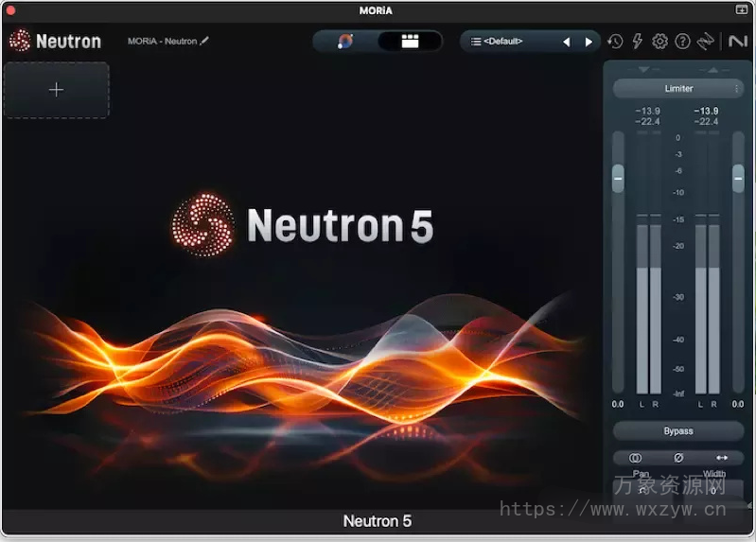Toggle the stereo link circles icon
Image resolution: width=756 pixels, height=542 pixels.
(635, 458)
